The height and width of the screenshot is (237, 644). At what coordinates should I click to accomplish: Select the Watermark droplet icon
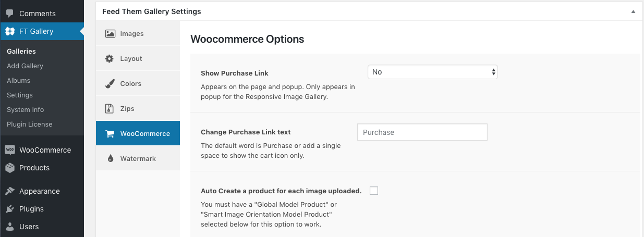click(x=110, y=158)
